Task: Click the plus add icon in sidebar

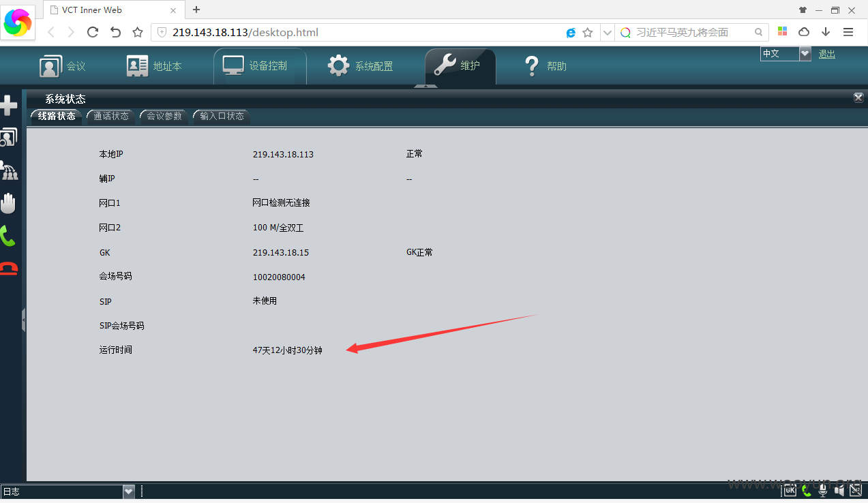Action: tap(8, 105)
